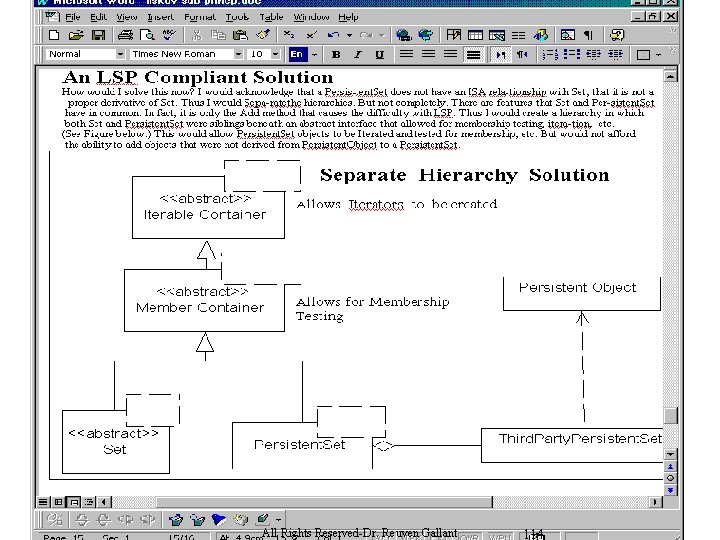Switch to Normal view button
The height and width of the screenshot is (540, 720).
(x=43, y=502)
